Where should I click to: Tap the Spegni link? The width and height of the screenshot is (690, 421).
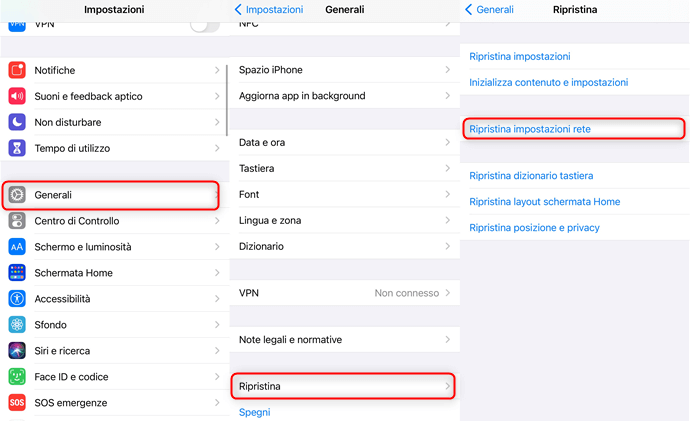click(254, 412)
